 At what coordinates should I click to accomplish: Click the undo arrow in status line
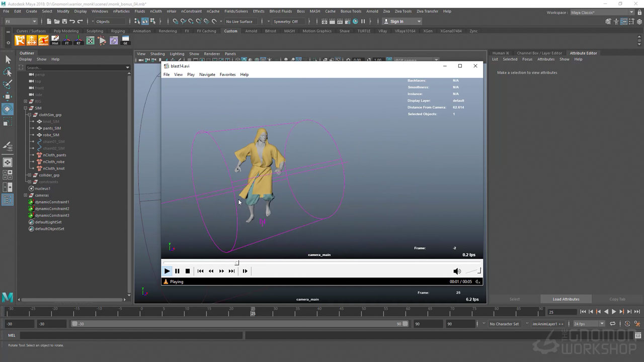[72, 22]
